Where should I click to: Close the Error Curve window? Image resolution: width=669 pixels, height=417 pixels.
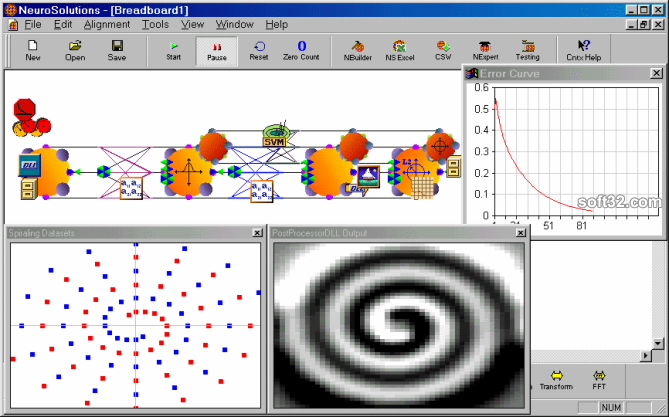(x=655, y=73)
